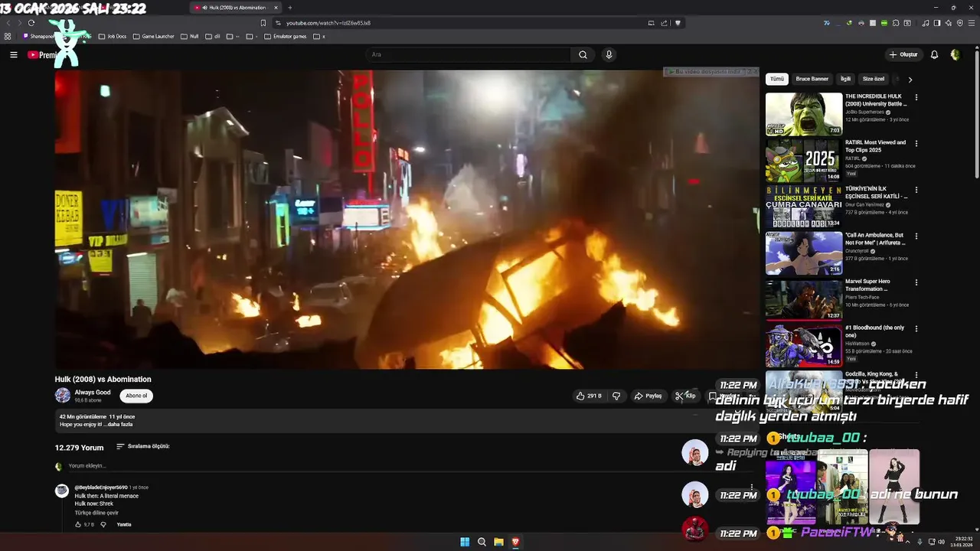This screenshot has height=551, width=980.
Task: Open the YouTube hamburger guide menu
Action: [13, 54]
